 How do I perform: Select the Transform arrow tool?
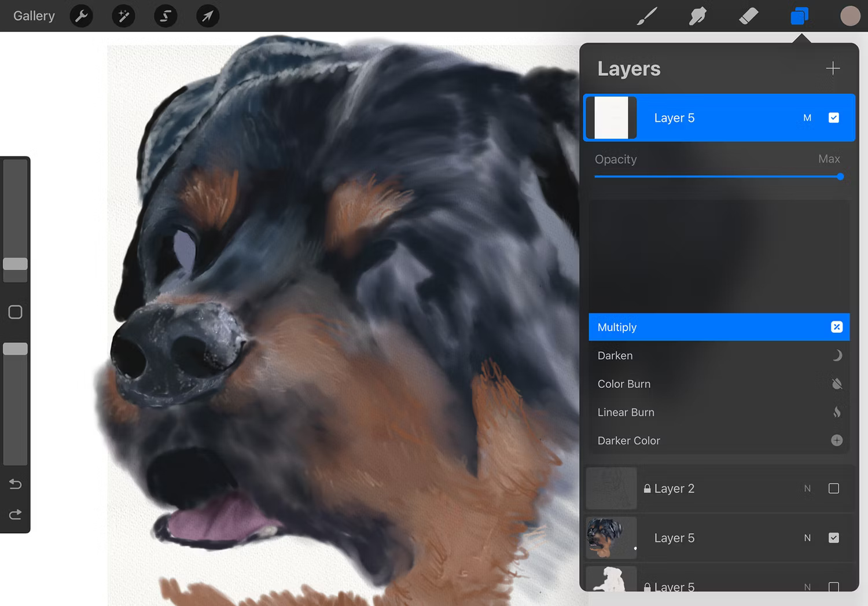(x=207, y=16)
